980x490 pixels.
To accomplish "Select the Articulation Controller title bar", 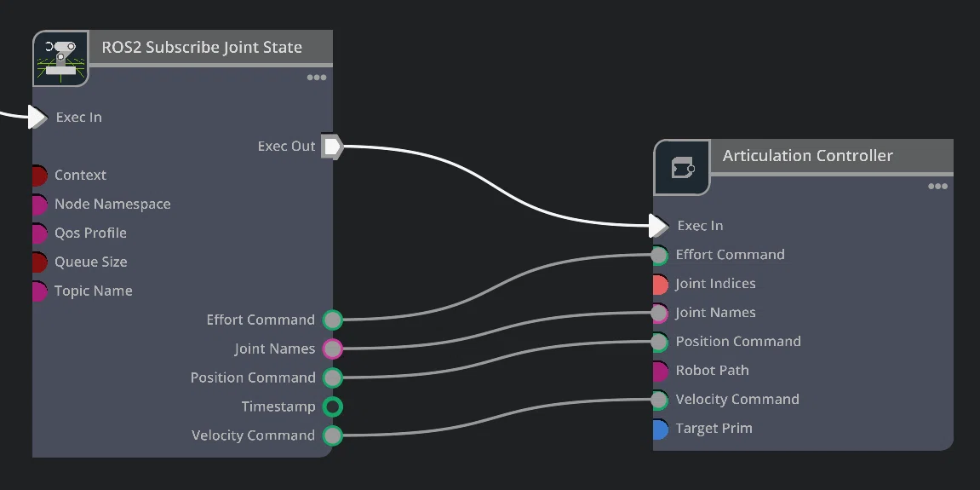I will (x=832, y=156).
